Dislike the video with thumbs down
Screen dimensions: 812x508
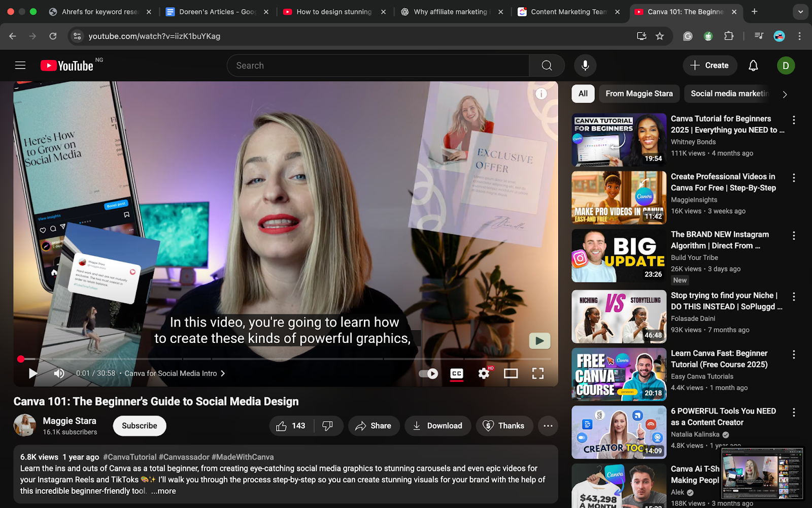pyautogui.click(x=328, y=426)
